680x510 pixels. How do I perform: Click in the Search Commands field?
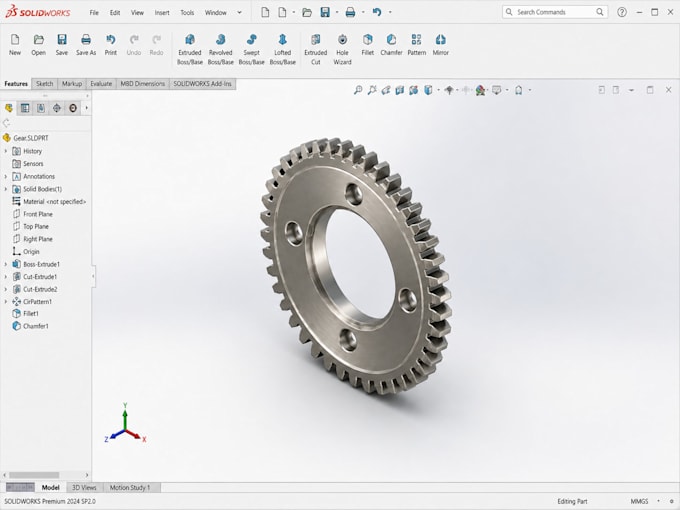(555, 12)
